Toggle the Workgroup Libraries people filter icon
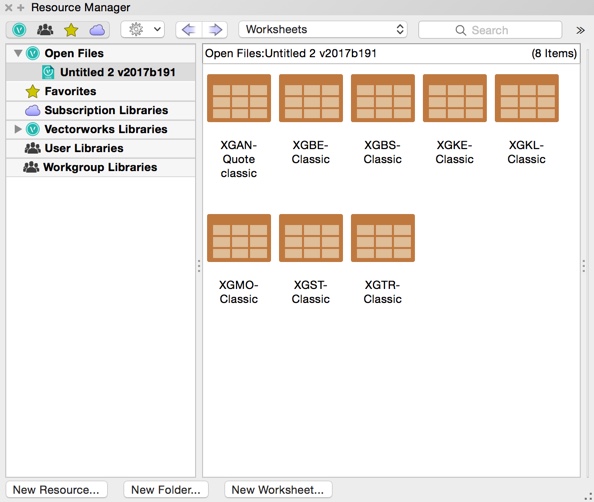Screen dimensions: 594x502 (45, 30)
